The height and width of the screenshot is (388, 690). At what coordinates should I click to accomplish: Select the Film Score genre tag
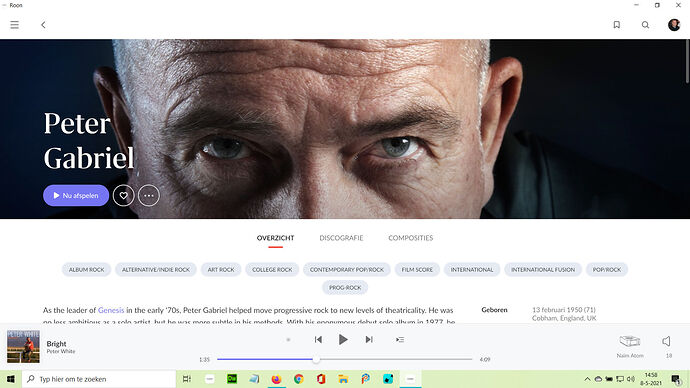click(x=417, y=269)
